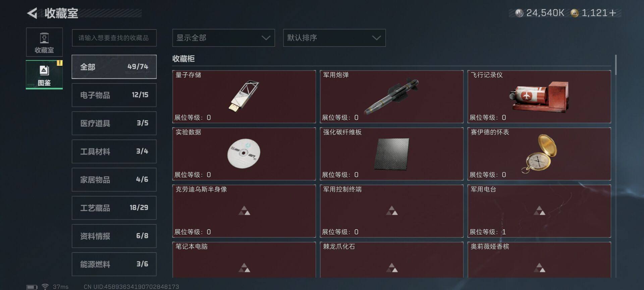Click the back arrow next to 收藏室
The image size is (644, 290).
pyautogui.click(x=32, y=13)
